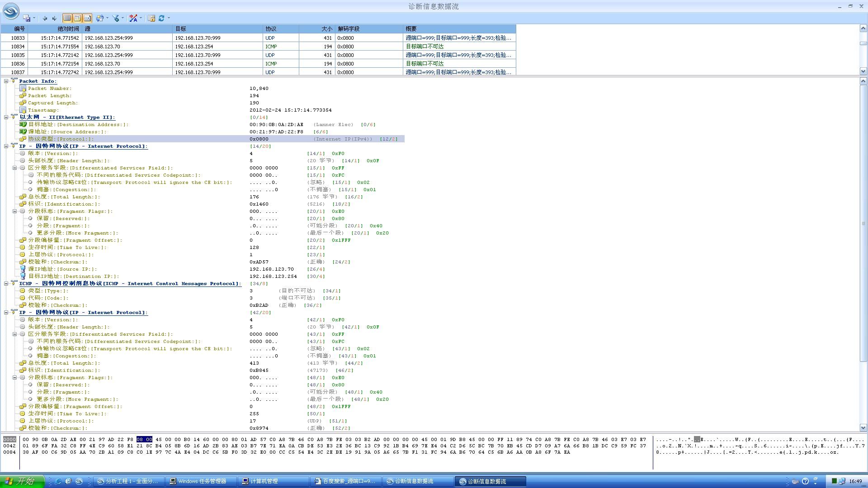Click the lock display toolbar icon
The image size is (868, 488).
(x=151, y=18)
